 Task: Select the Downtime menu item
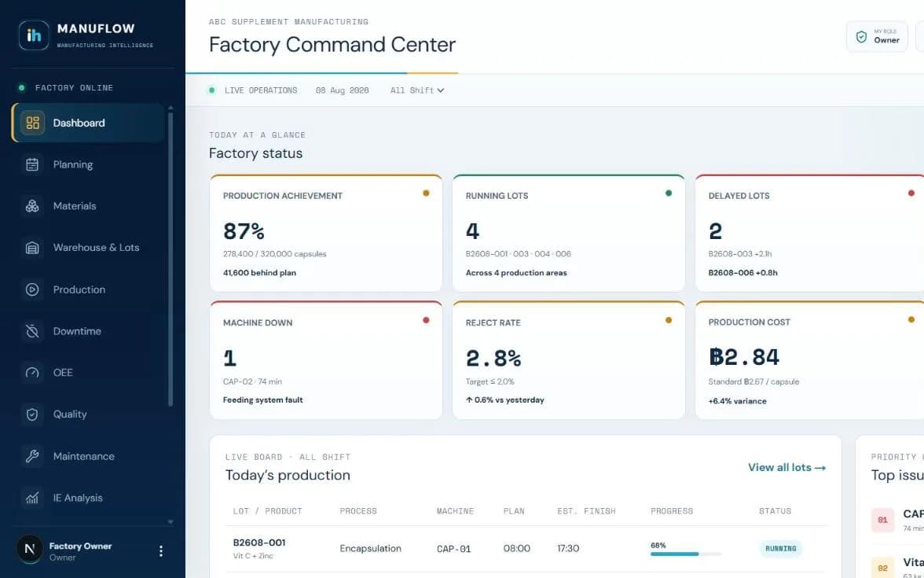[x=88, y=331]
